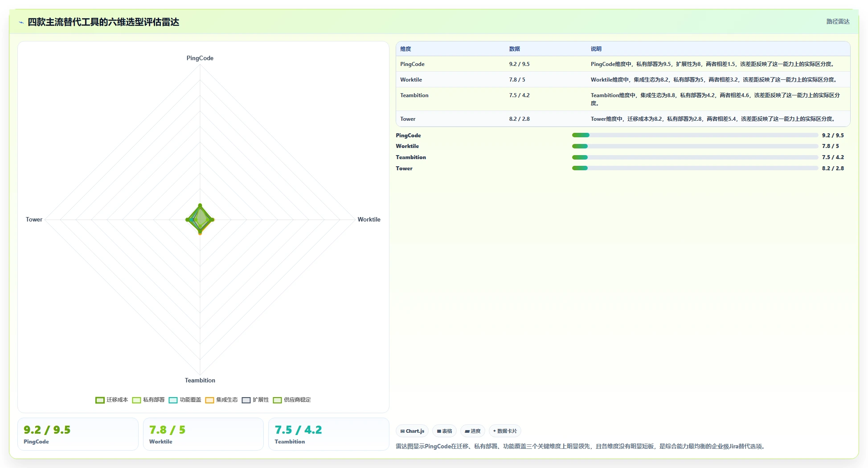
Task: Toggle the 私有部署 legend series
Action: [148, 400]
